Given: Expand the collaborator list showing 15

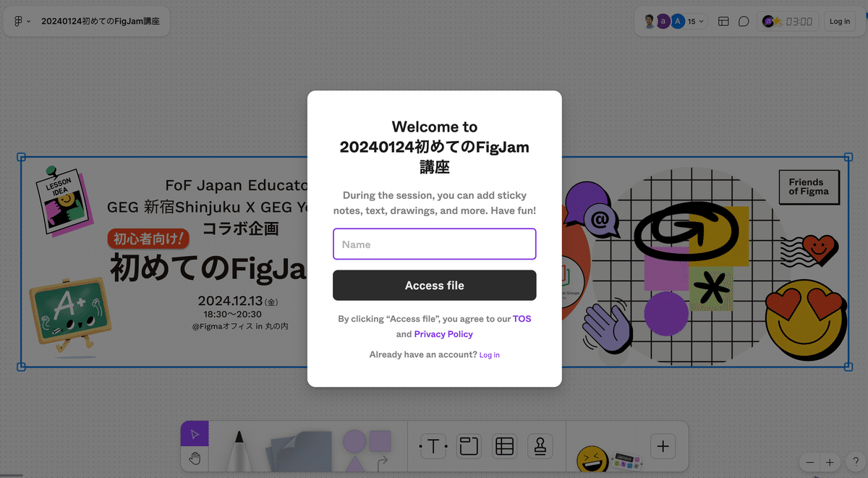Looking at the screenshot, I should [693, 21].
